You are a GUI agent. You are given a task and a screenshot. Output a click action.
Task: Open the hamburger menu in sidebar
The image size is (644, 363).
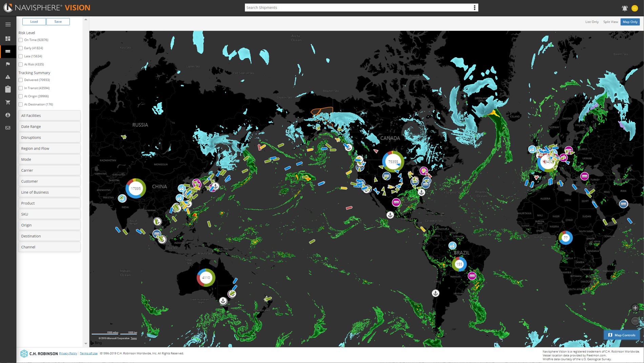[8, 24]
